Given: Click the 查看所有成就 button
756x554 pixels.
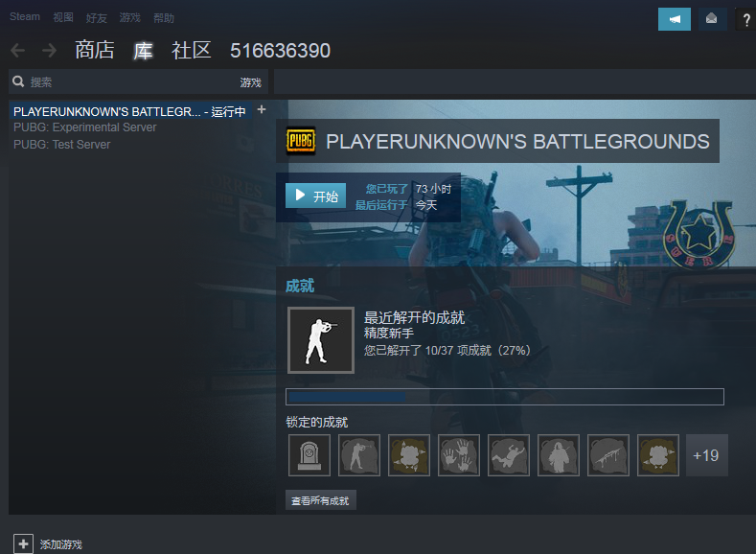Looking at the screenshot, I should point(321,500).
